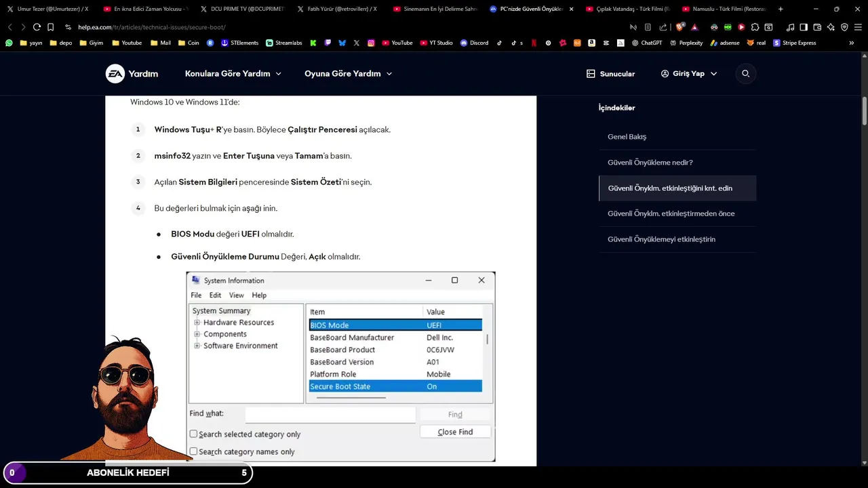Open the Giriş Yap dropdown
Screen dimensions: 868x488
point(688,73)
